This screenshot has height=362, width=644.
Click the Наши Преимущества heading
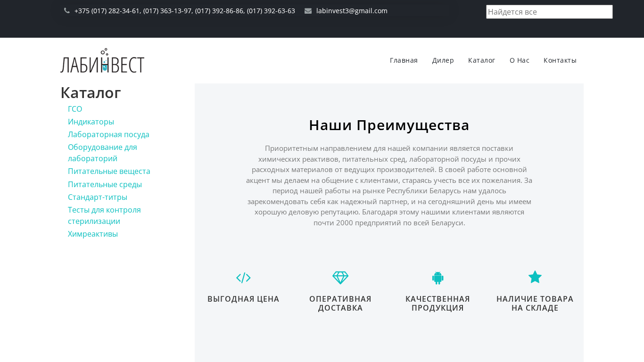[389, 125]
